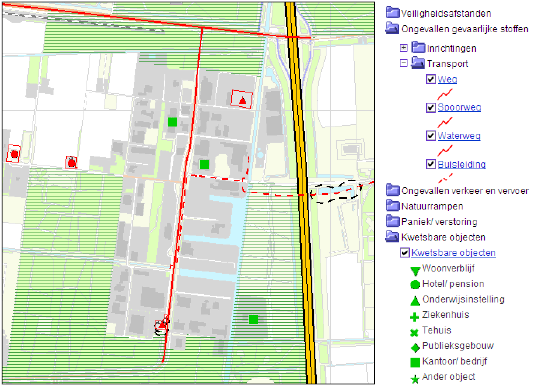The width and height of the screenshot is (536, 388).
Task: Uncheck the Weg layer checkbox
Action: [431, 79]
